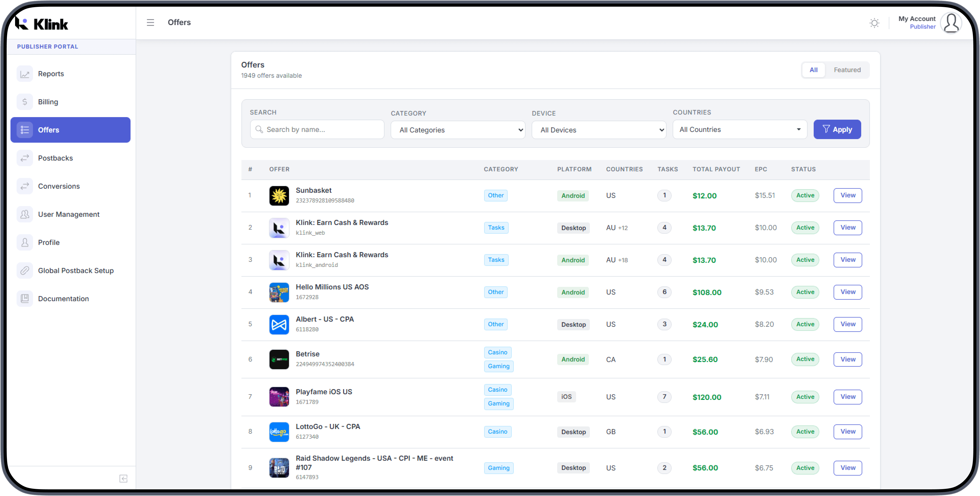This screenshot has height=496, width=980.
Task: Select the All offers tab
Action: tap(813, 70)
